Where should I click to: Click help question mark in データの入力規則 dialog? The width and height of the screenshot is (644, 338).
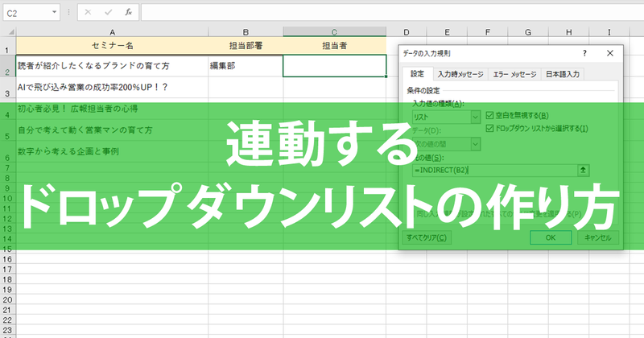tap(584, 53)
